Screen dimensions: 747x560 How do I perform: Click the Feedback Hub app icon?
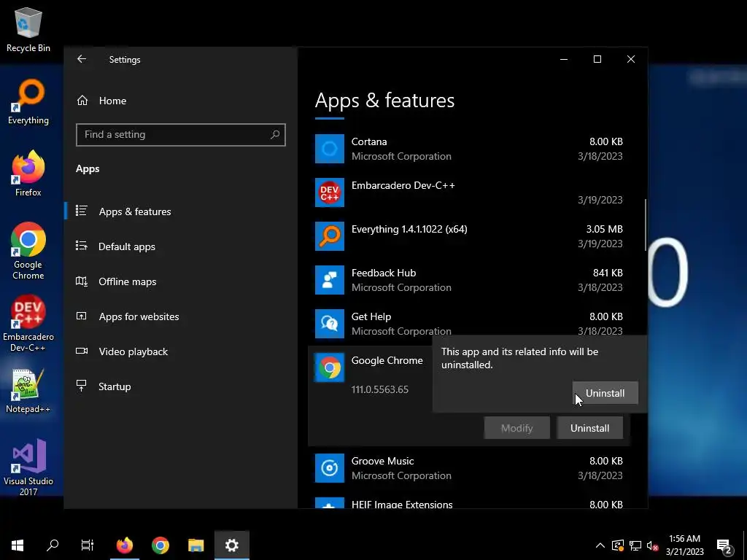point(330,280)
